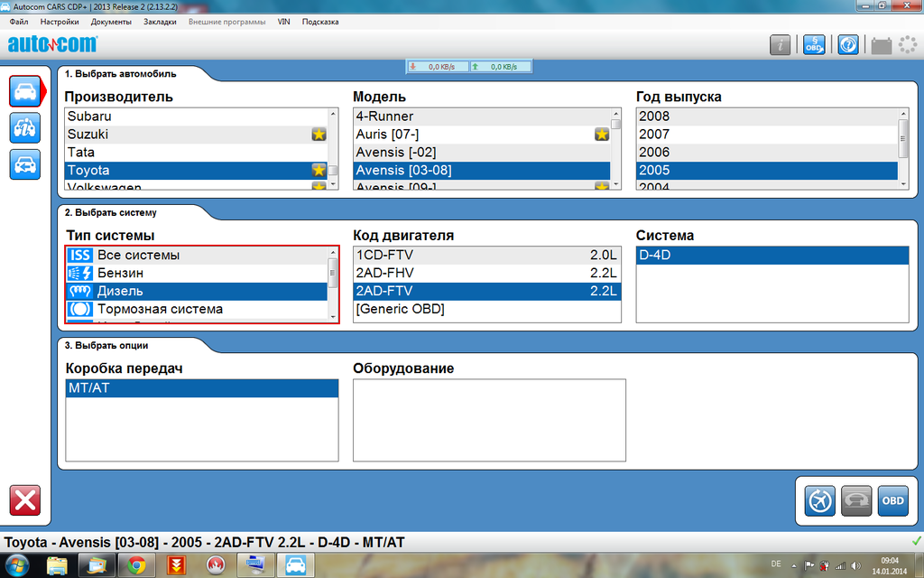Toggle favorite star for Auris [07-]
This screenshot has height=578, width=924.
pyautogui.click(x=602, y=135)
